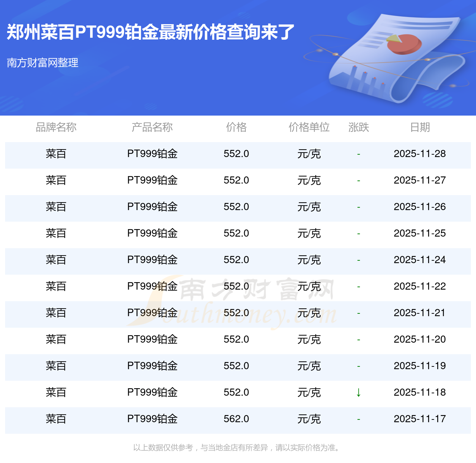This screenshot has width=476, height=463.
Task: Click the 价格 column header
Action: [x=236, y=127]
